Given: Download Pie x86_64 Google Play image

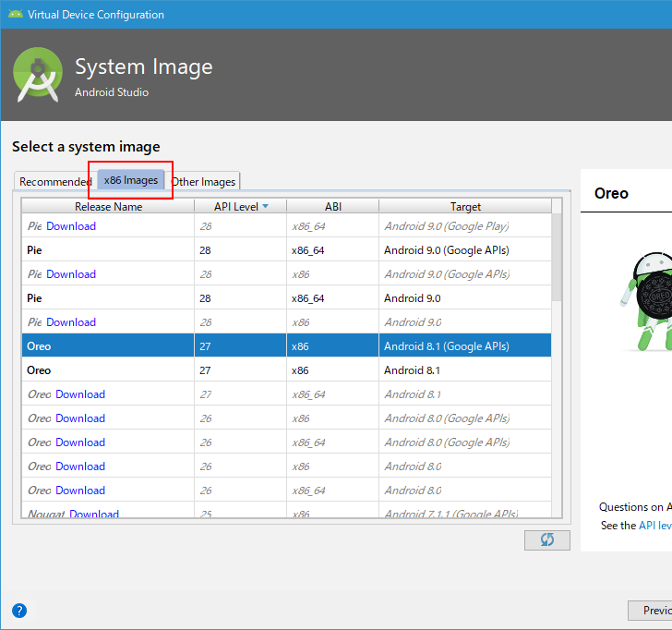Looking at the screenshot, I should pos(71,226).
